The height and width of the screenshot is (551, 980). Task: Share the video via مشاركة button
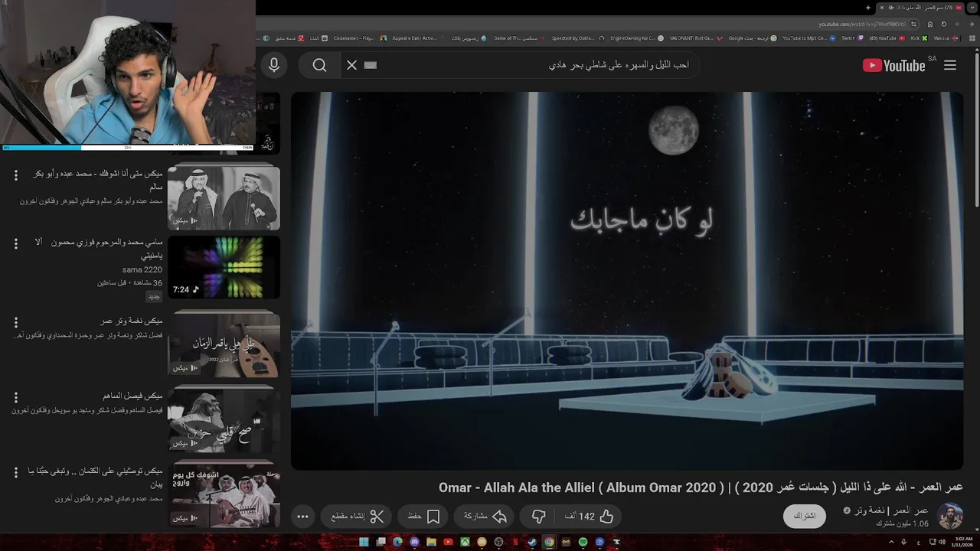click(485, 517)
